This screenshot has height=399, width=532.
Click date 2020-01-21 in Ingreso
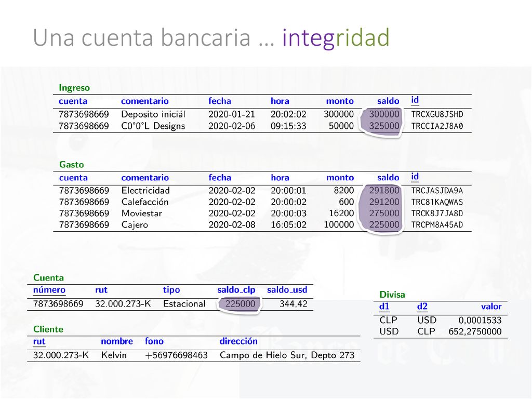point(232,114)
